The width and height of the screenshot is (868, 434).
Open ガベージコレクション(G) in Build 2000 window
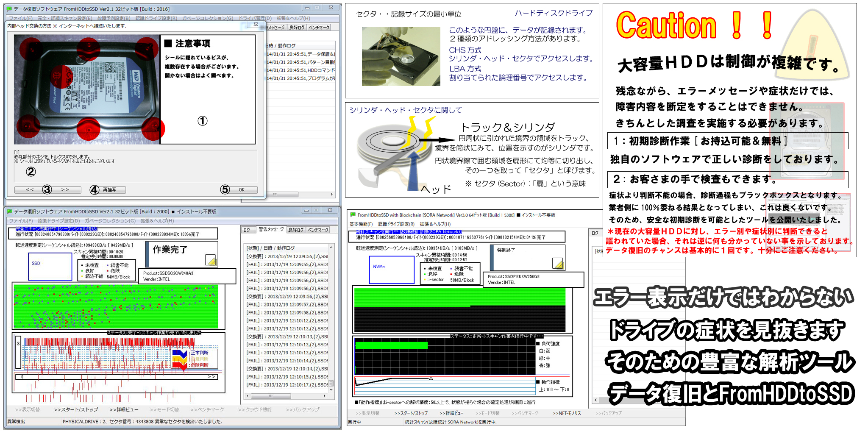tap(110, 221)
